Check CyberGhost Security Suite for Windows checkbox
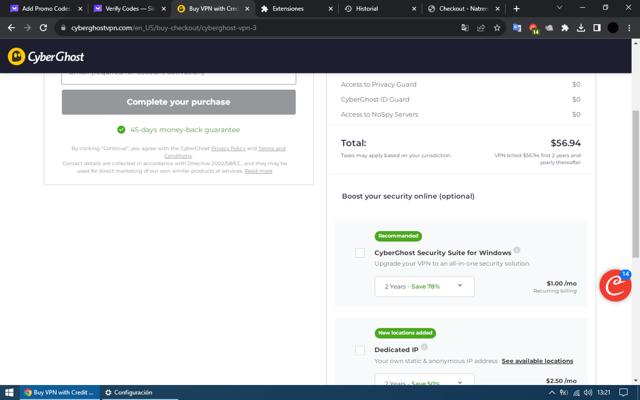The height and width of the screenshot is (400, 640). pyautogui.click(x=360, y=253)
